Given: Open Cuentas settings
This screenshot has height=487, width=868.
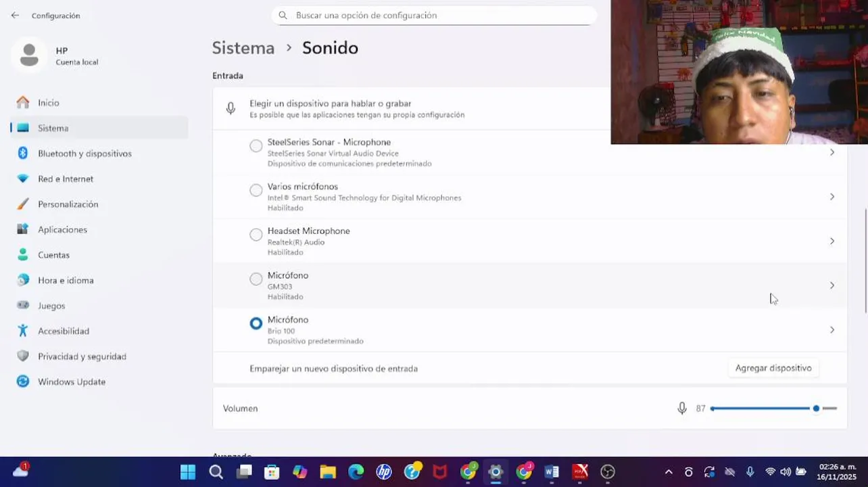Looking at the screenshot, I should [99, 255].
